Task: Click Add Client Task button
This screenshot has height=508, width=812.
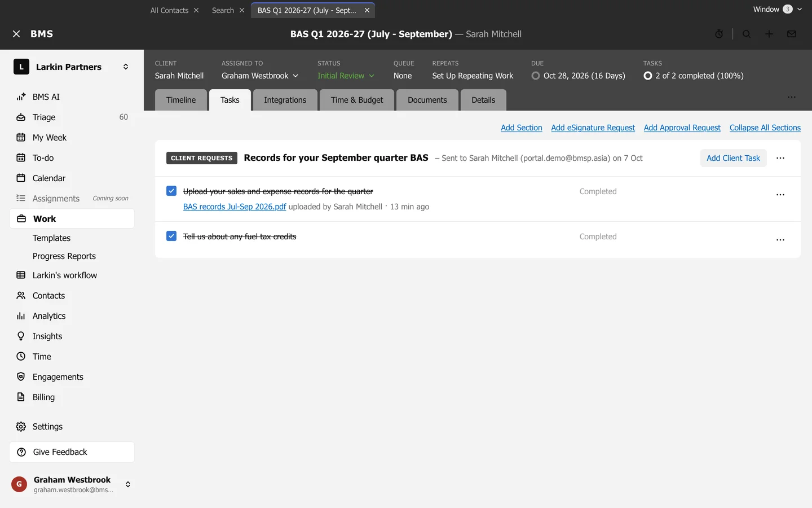Action: [734, 158]
